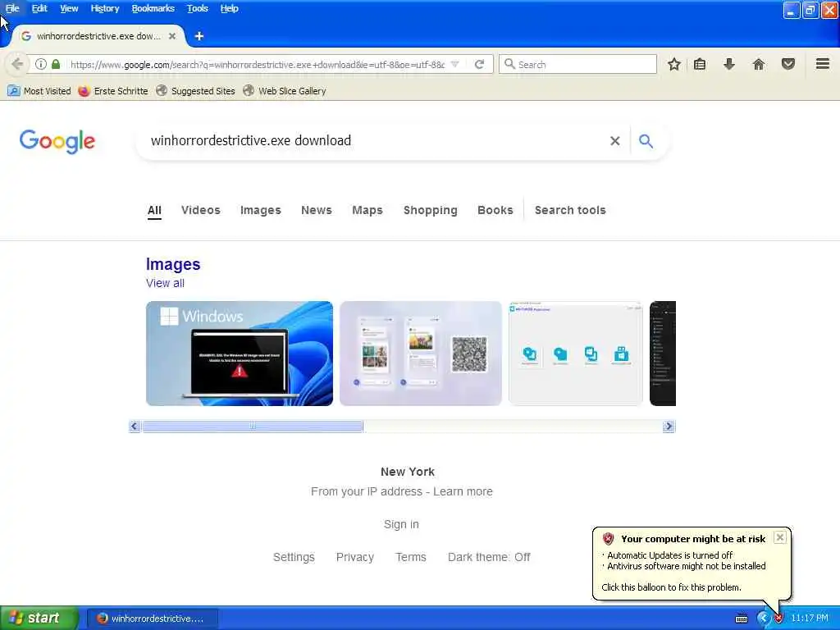Image resolution: width=840 pixels, height=630 pixels.
Task: Open the Windows laptop error thumbnail
Action: (240, 353)
